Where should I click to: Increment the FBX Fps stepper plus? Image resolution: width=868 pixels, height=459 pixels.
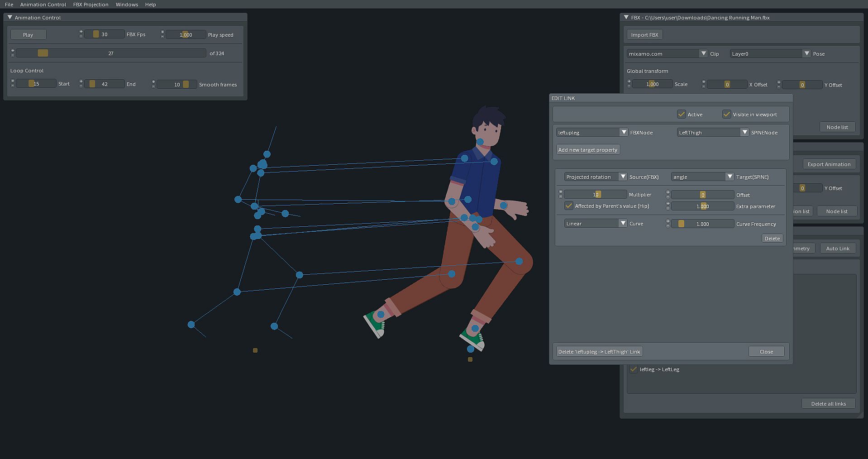point(81,32)
